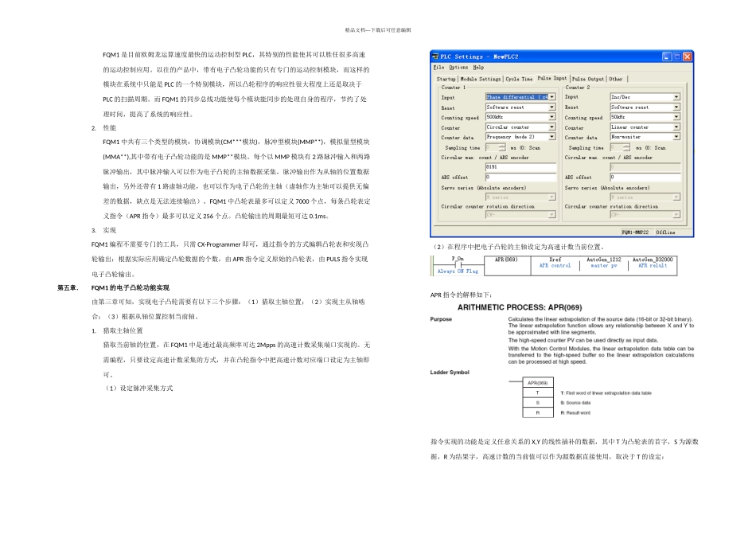Switch to the Pulse Output tab
756x535 pixels.
pos(588,79)
